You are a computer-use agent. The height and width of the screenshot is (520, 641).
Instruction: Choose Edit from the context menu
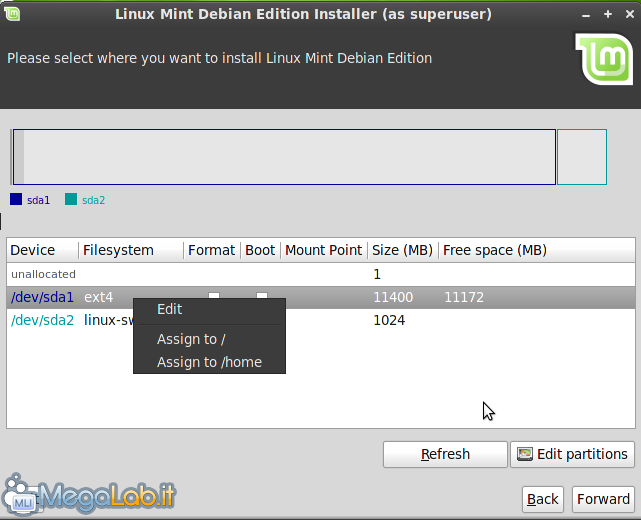tap(170, 310)
